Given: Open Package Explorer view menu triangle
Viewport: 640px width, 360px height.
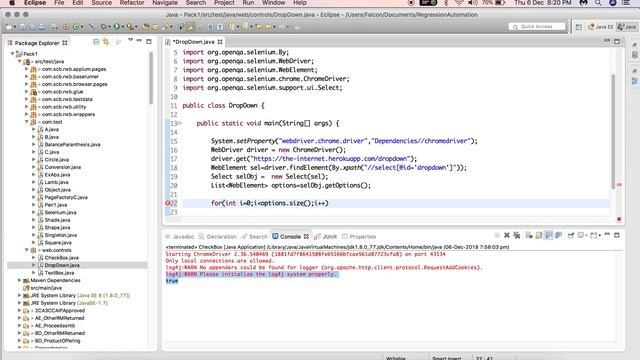Looking at the screenshot, I should 130,40.
